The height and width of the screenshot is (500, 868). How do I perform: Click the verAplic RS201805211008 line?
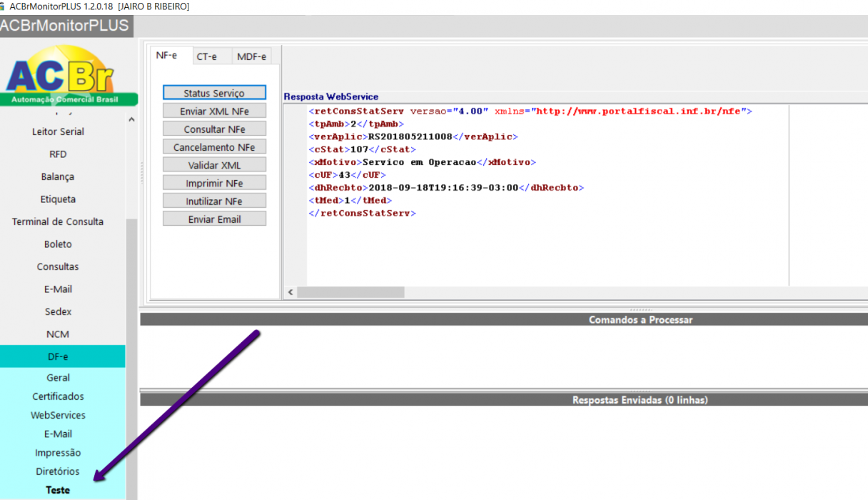pos(413,136)
